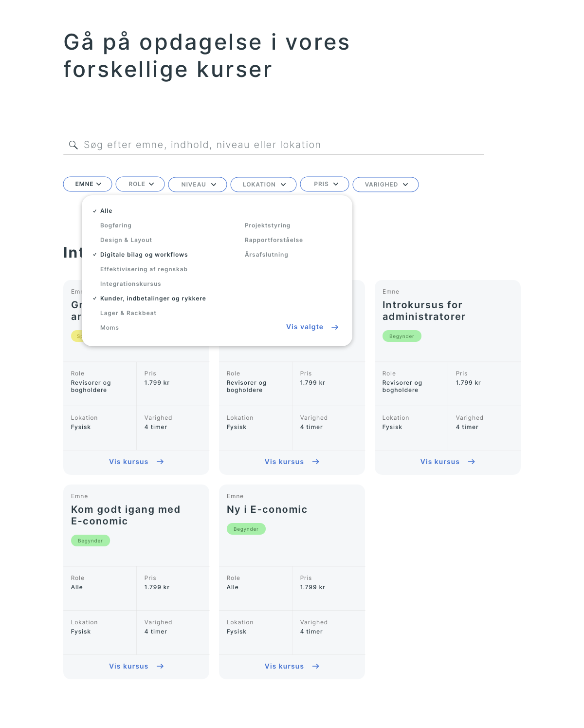The image size is (584, 728).
Task: Click arrow icon next to Vis valgte
Action: point(335,327)
